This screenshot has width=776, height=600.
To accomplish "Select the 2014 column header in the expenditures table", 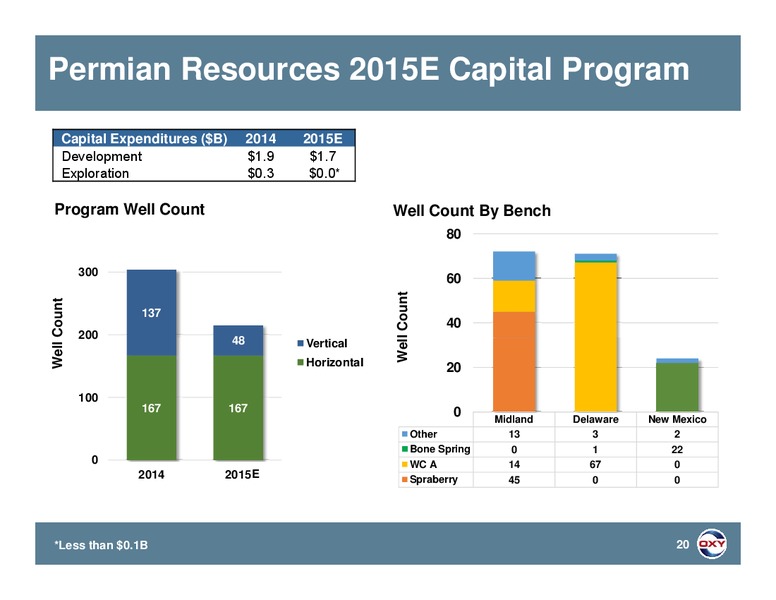I will [x=261, y=139].
